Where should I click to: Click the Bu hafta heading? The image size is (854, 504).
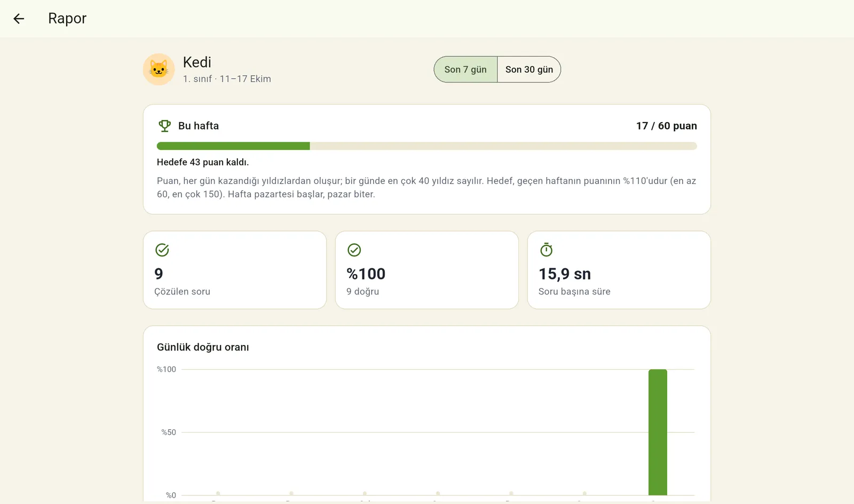tap(199, 126)
